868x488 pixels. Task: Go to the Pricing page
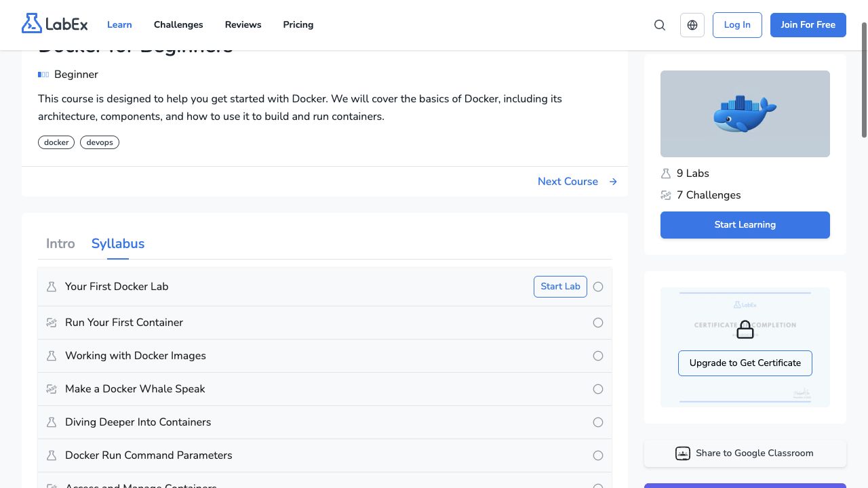[298, 25]
